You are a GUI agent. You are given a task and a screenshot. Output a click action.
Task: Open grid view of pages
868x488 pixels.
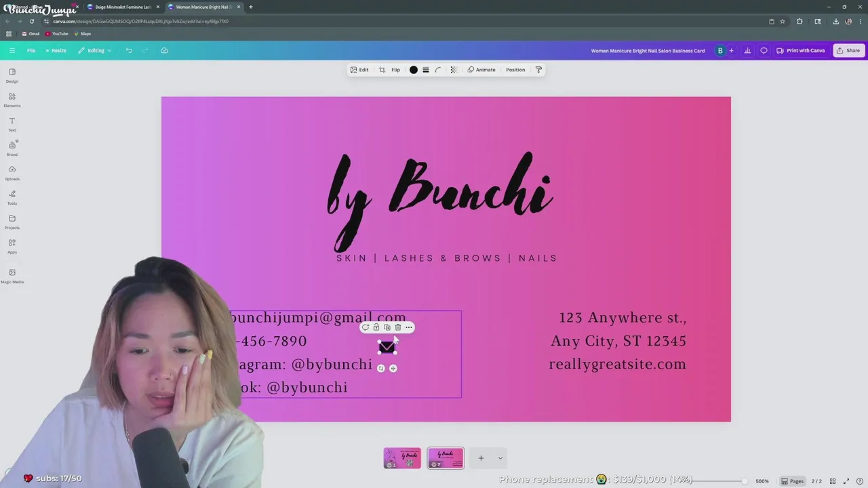pos(833,481)
